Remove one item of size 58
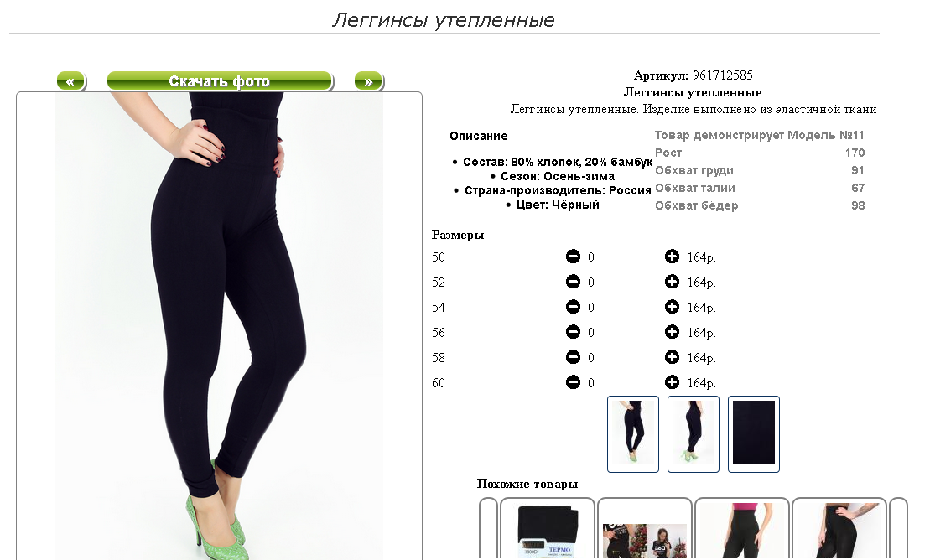This screenshot has height=560, width=930. (x=573, y=357)
